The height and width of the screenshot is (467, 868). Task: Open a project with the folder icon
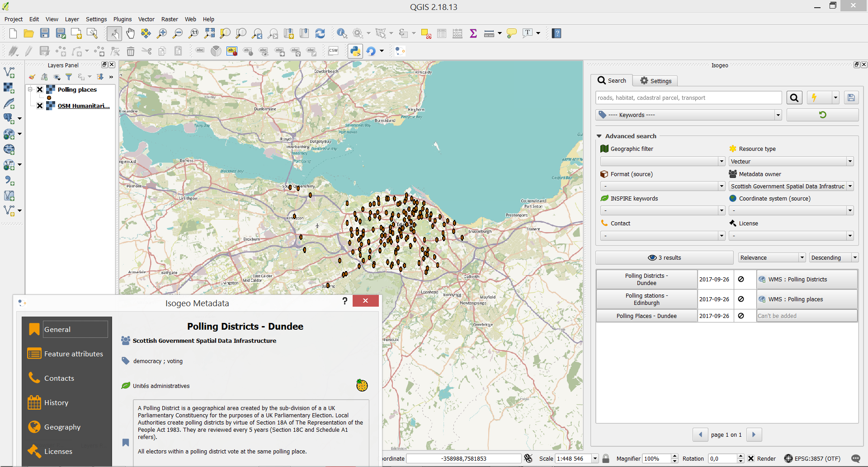[x=28, y=33]
